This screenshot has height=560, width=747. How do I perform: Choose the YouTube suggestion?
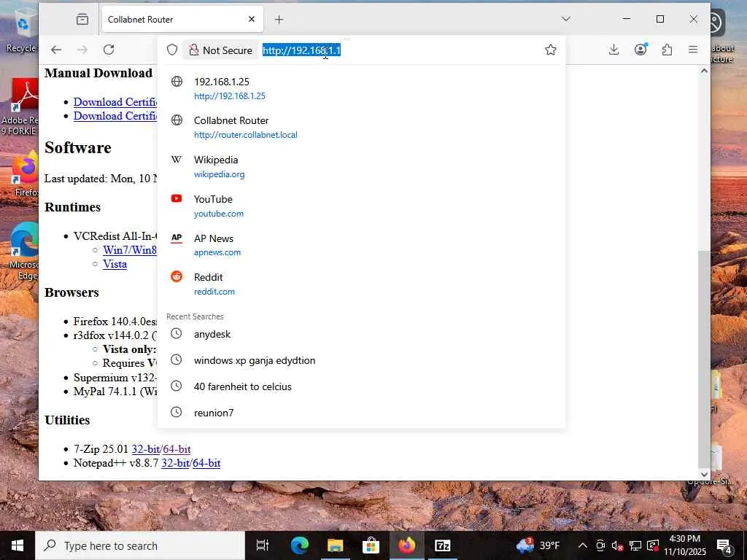(361, 206)
